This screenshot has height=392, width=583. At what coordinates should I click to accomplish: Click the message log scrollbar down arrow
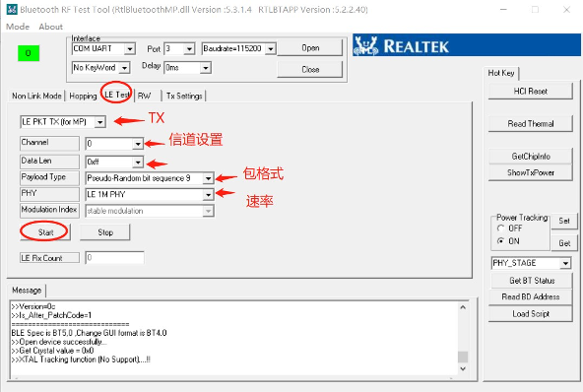click(x=463, y=368)
